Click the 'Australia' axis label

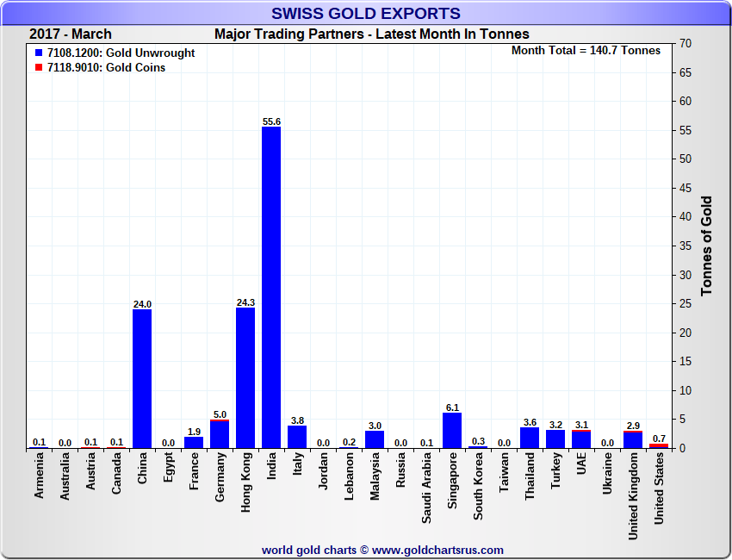pos(65,476)
